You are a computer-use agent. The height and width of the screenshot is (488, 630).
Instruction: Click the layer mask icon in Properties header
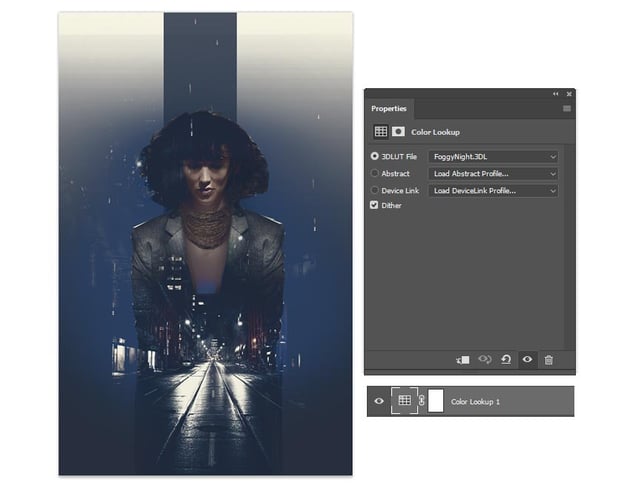(398, 131)
